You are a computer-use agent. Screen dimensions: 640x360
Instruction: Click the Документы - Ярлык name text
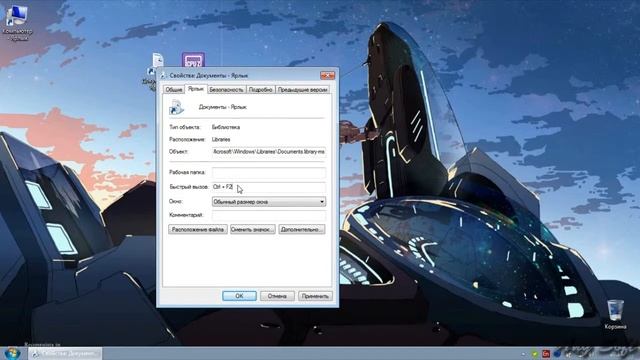pos(222,107)
